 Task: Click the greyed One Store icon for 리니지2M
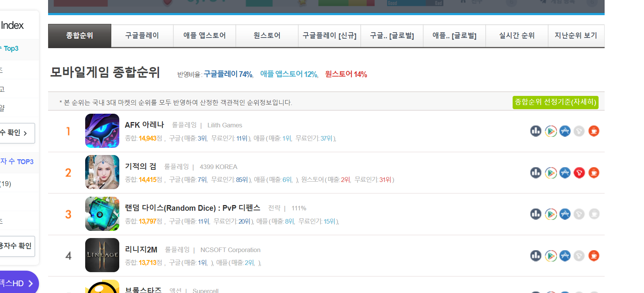click(x=579, y=256)
